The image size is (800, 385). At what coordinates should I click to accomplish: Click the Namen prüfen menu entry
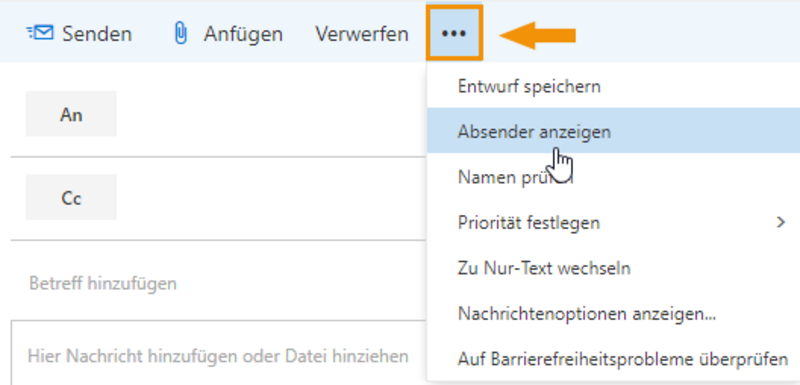click(613, 177)
